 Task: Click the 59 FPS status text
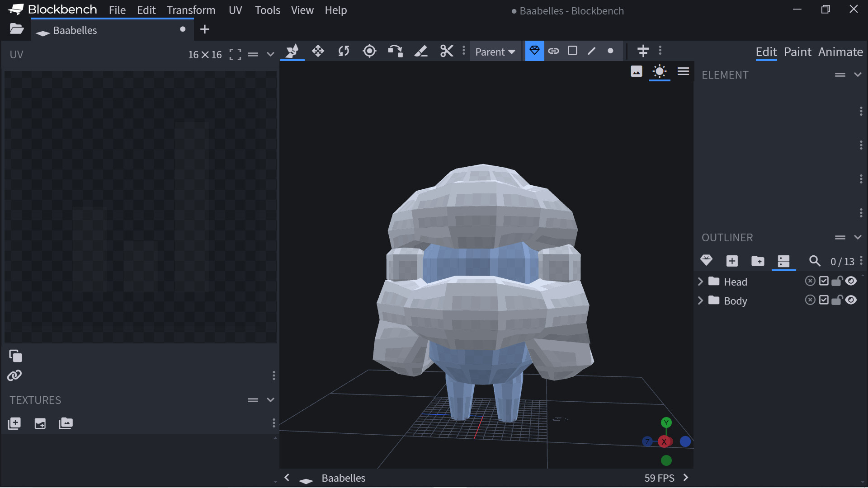(659, 478)
